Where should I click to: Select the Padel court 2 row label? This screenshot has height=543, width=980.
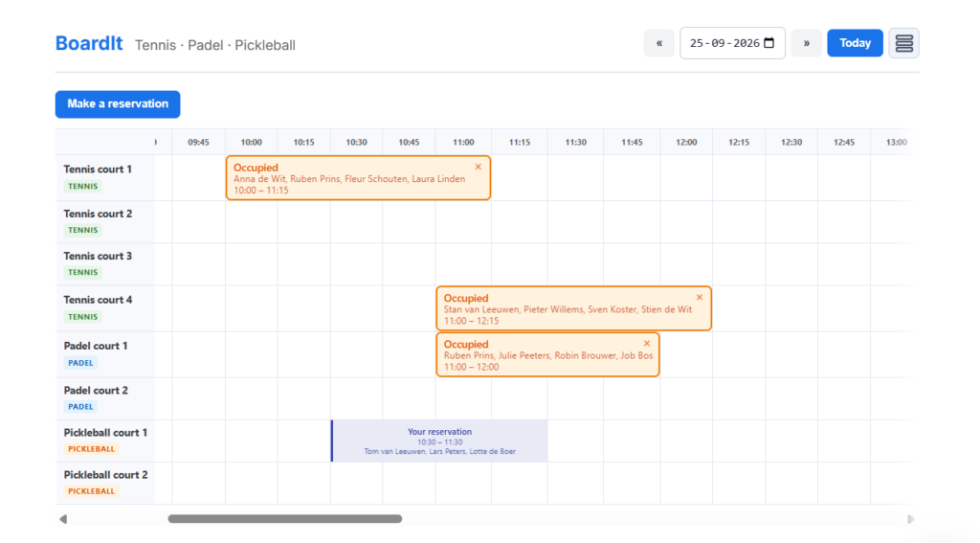tap(96, 391)
